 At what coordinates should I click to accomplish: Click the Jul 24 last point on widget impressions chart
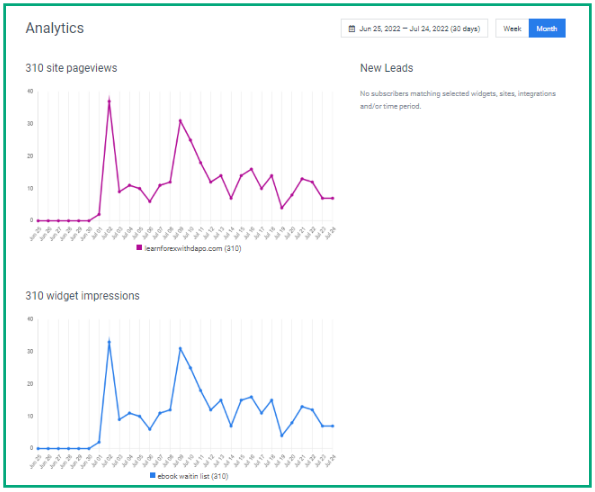click(x=333, y=426)
